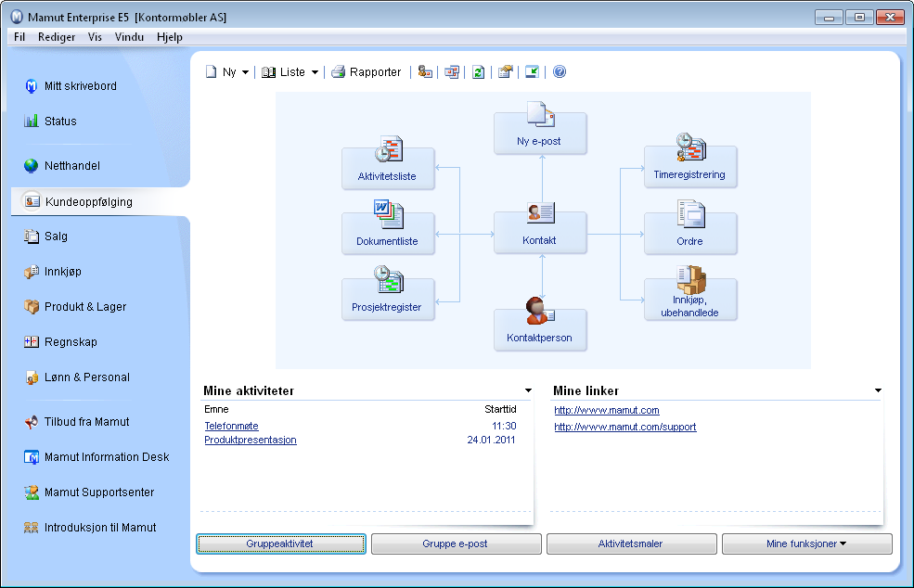The image size is (914, 588).
Task: Open the Fil menu
Action: tap(19, 37)
